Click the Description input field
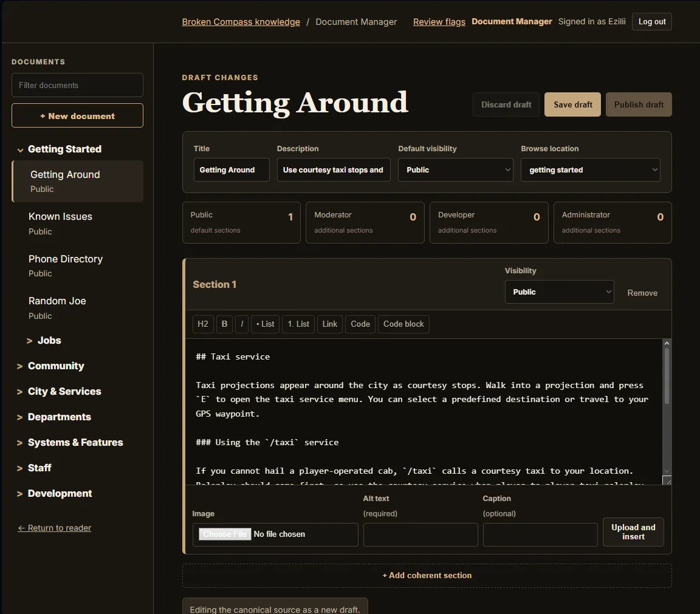This screenshot has width=700, height=614. click(334, 169)
